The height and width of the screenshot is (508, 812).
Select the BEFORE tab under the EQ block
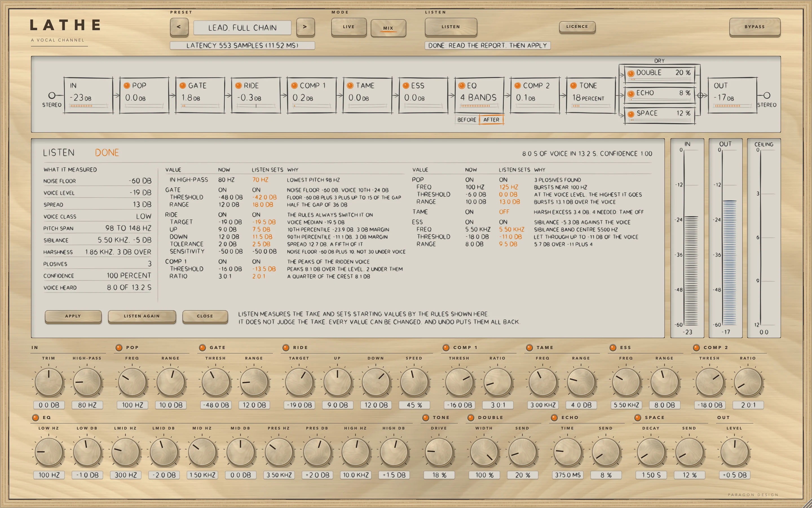(x=467, y=120)
